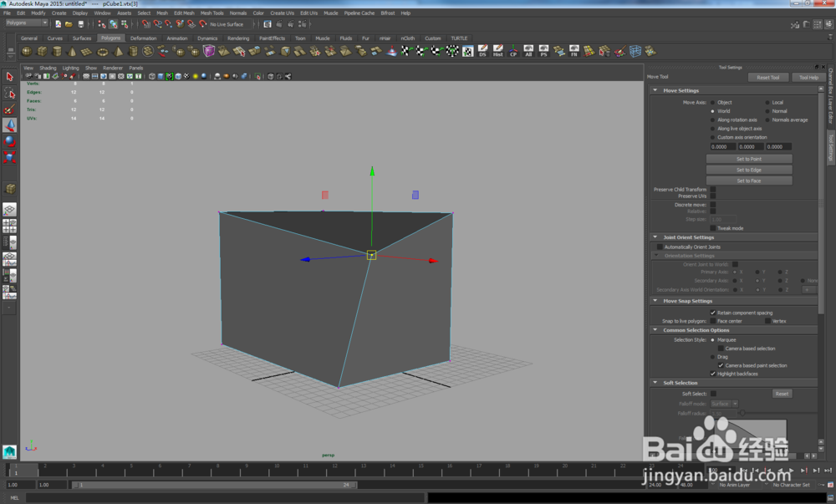The width and height of the screenshot is (836, 504).
Task: Click the Open Scene folder icon
Action: 69,24
